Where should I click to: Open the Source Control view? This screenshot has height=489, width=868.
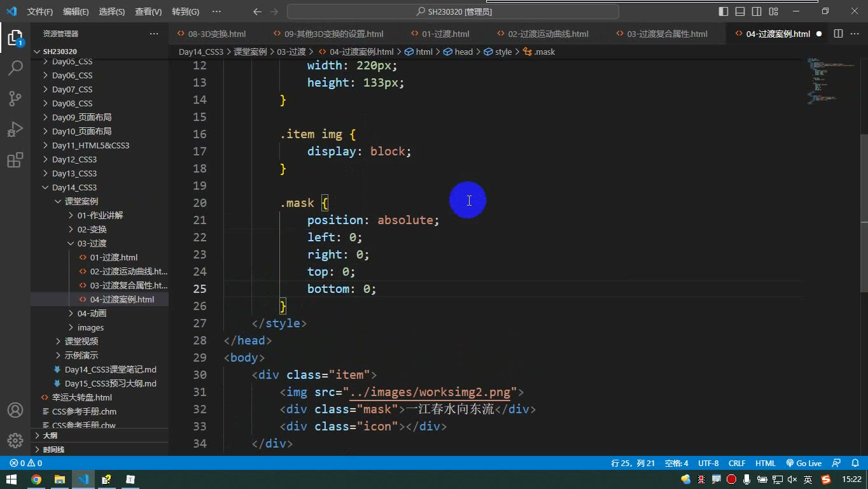pyautogui.click(x=15, y=99)
